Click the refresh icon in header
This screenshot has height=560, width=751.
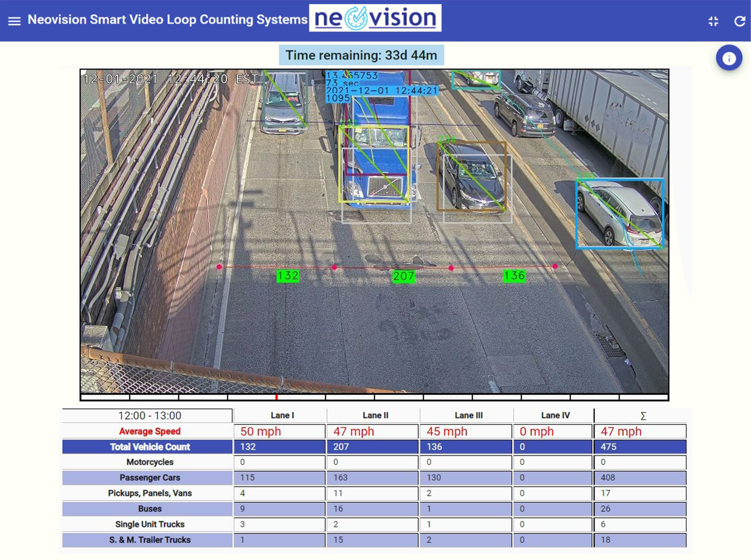(739, 21)
